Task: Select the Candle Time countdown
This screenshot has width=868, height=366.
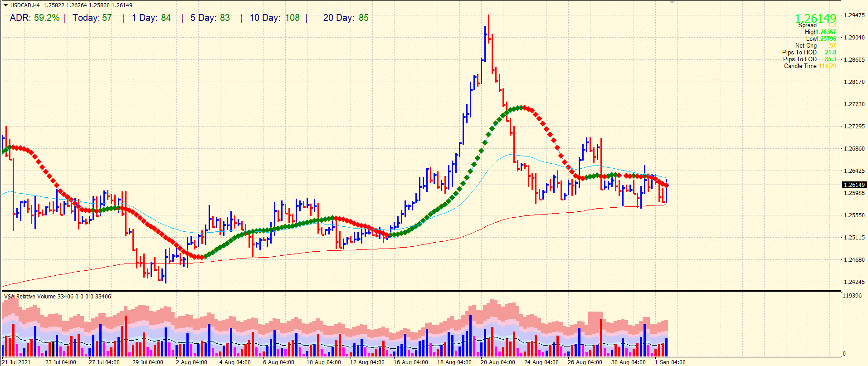Action: (810, 66)
